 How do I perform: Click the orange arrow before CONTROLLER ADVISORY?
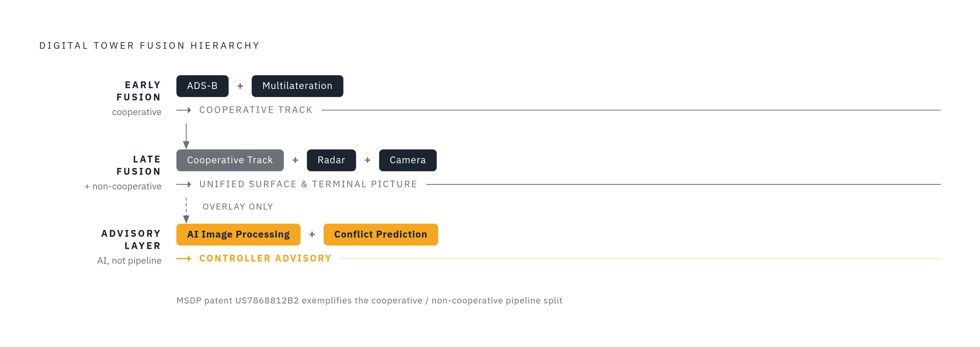click(184, 259)
